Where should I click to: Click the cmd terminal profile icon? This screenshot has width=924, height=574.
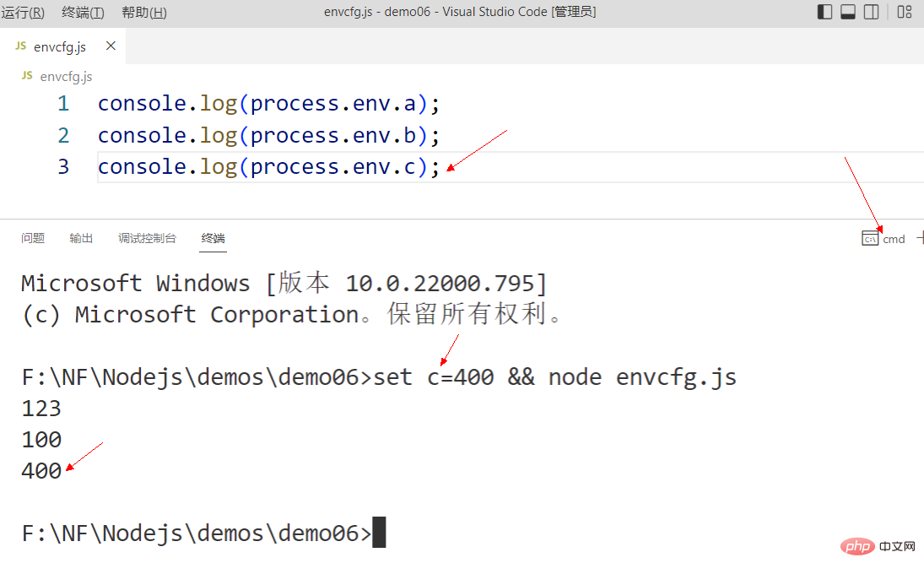[870, 239]
